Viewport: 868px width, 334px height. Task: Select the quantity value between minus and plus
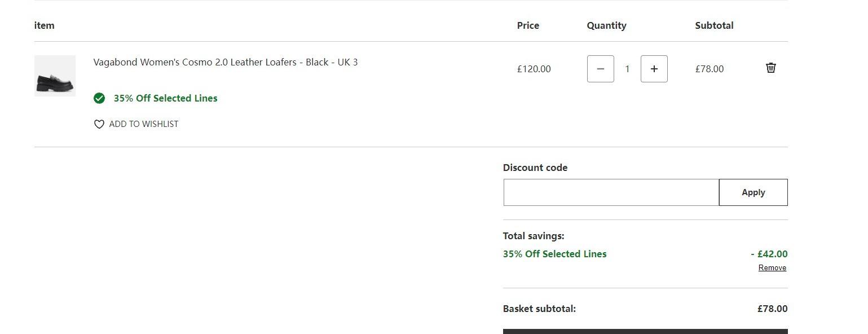pos(627,69)
